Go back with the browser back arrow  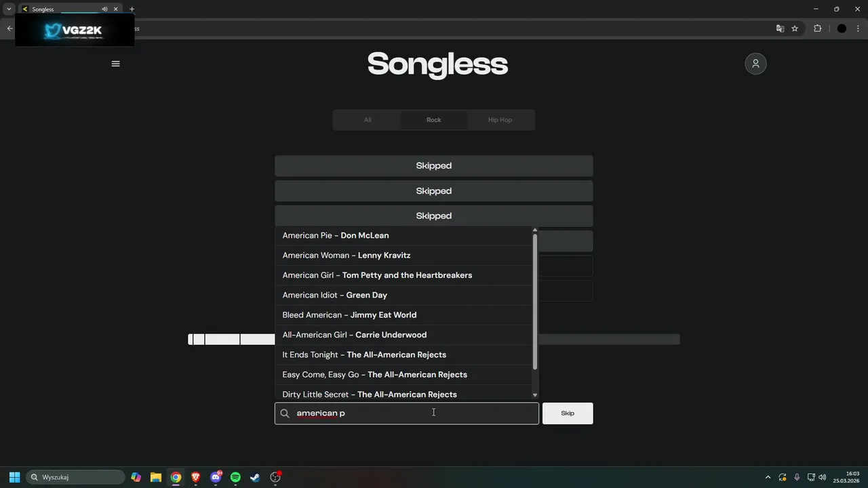coord(9,28)
